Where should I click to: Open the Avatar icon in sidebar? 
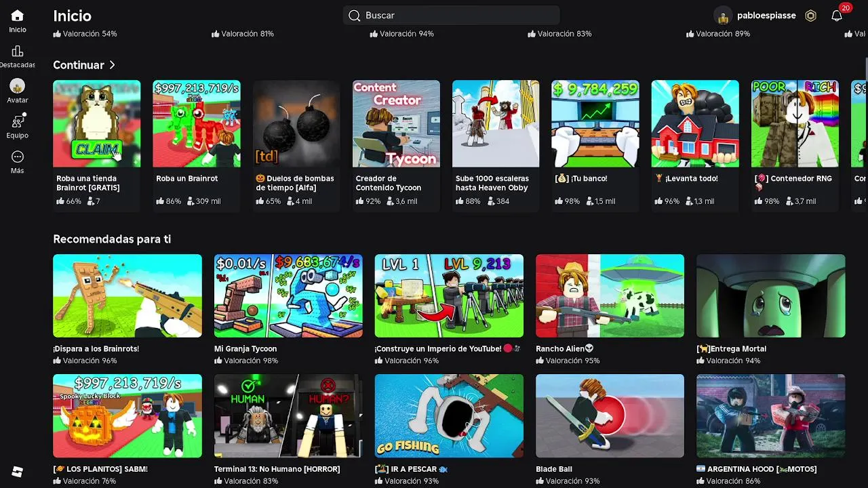point(18,86)
